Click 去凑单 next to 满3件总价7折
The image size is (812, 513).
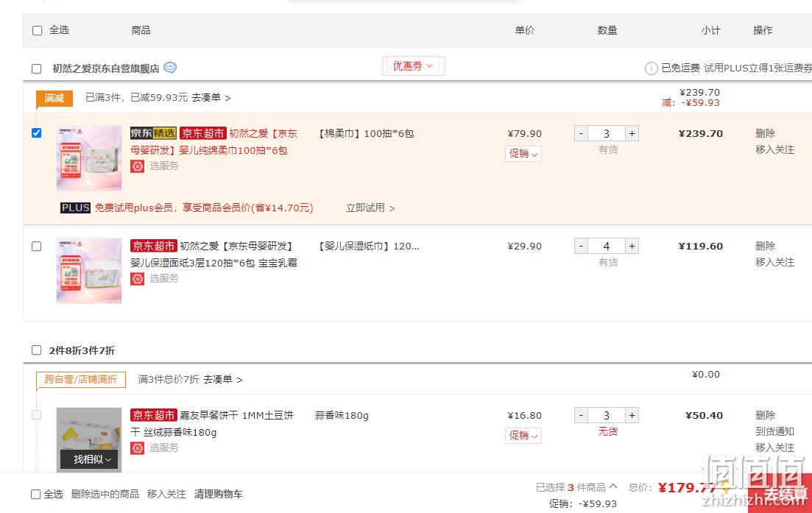222,380
